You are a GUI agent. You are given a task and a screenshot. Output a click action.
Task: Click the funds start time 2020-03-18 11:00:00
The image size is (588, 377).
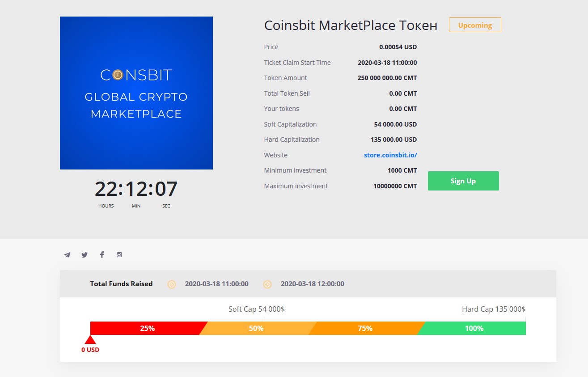click(x=216, y=284)
